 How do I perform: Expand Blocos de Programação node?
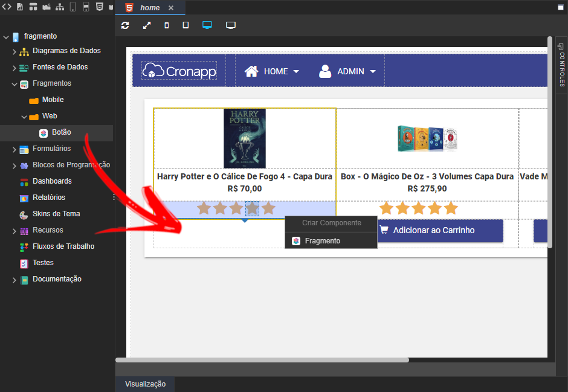tap(14, 165)
